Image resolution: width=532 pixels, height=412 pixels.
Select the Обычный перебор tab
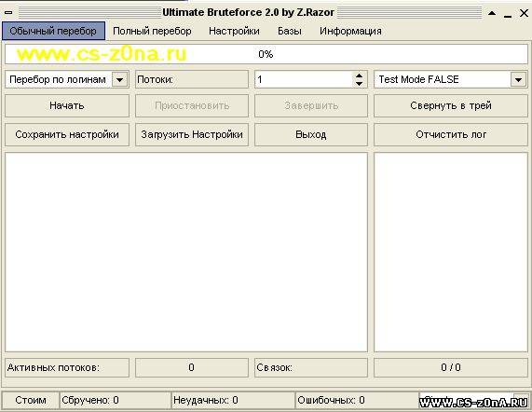pyautogui.click(x=53, y=31)
